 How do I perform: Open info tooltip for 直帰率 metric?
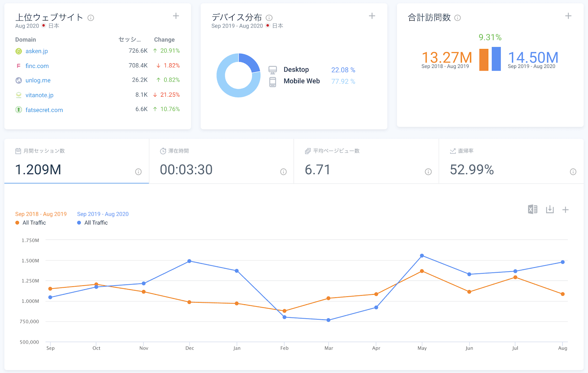point(573,172)
